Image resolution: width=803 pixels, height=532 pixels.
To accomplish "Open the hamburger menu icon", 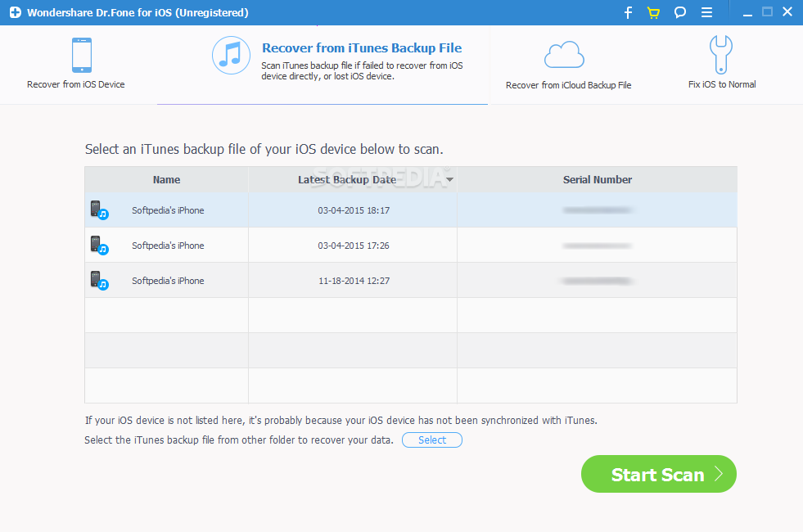I will [x=706, y=12].
